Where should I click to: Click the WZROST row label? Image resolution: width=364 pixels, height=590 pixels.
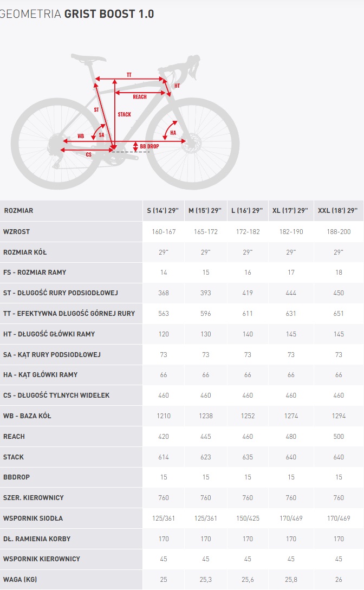click(17, 232)
